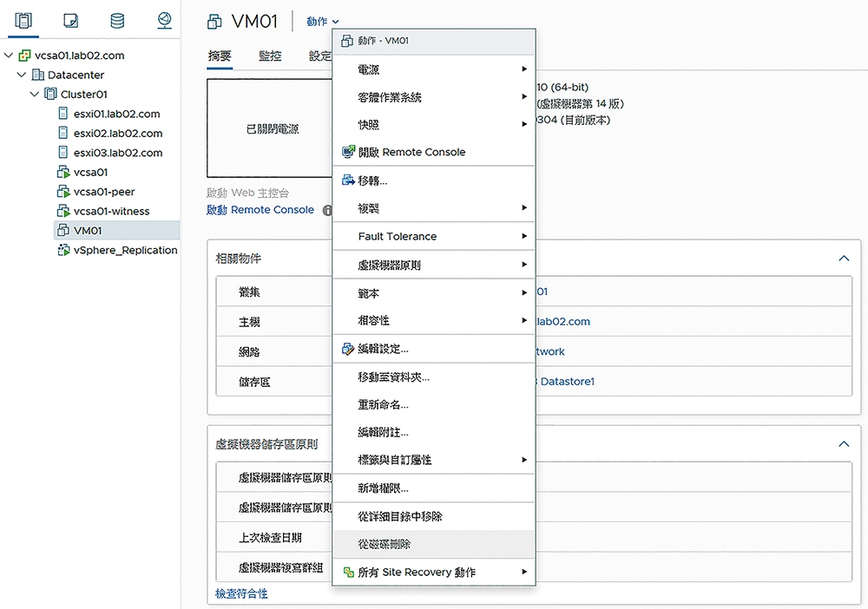Choose 新增權限... menu item
Screen dimensions: 868x609
pyautogui.click(x=433, y=488)
